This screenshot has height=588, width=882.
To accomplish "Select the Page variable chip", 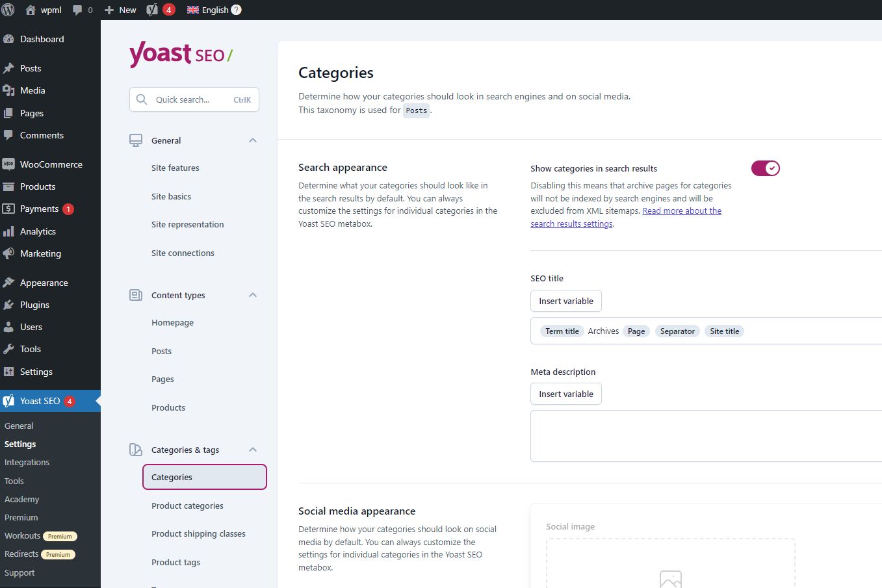I will (x=636, y=331).
